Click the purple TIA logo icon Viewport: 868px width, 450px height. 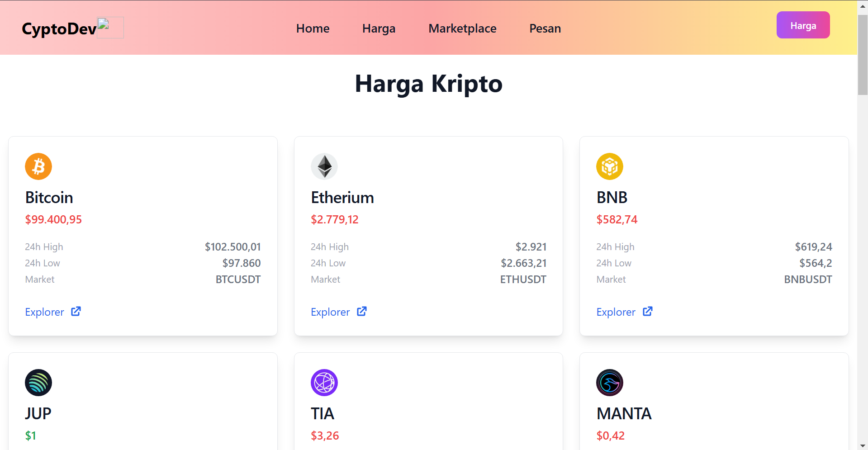tap(324, 383)
